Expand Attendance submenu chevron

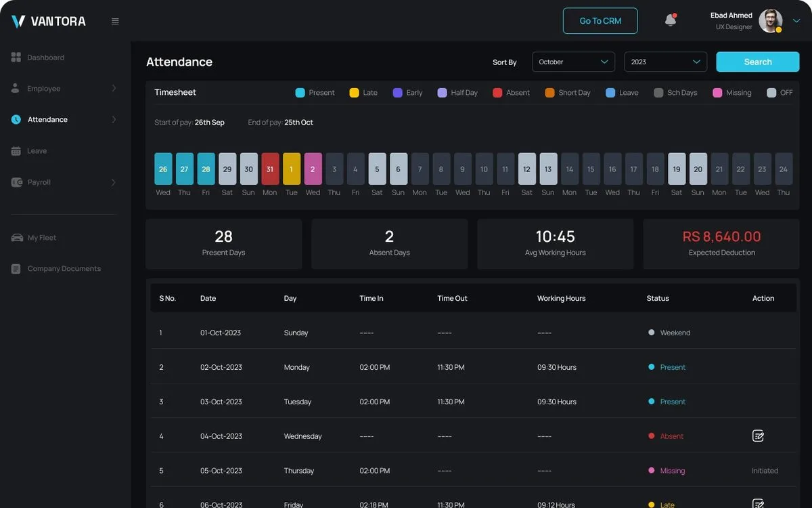[114, 120]
